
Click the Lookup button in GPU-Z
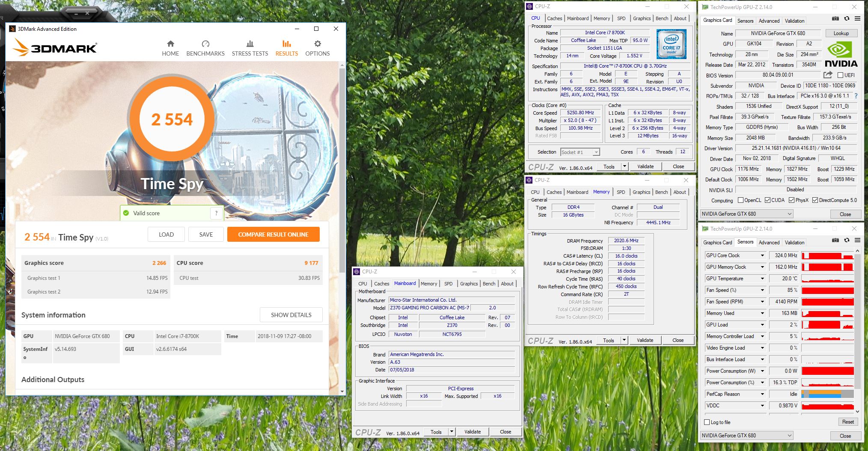[x=841, y=33]
